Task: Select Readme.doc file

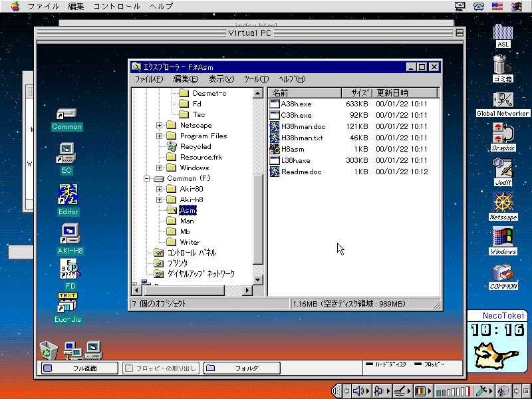Action: pyautogui.click(x=295, y=172)
